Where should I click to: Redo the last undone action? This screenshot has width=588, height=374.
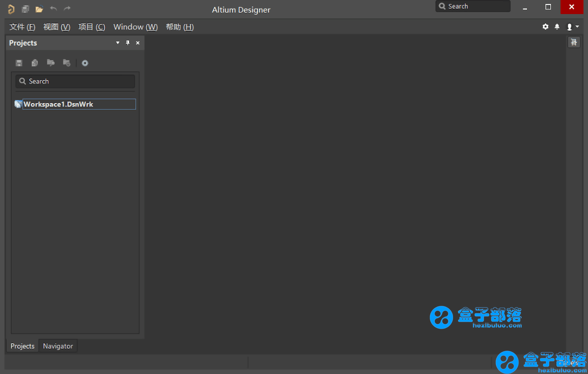67,8
